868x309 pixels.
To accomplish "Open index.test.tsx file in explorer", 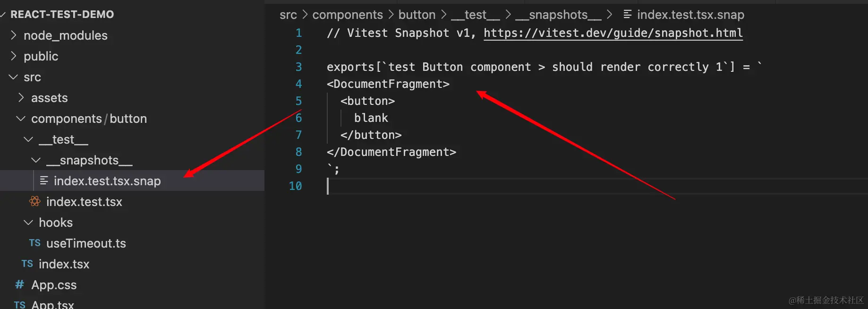I will click(x=84, y=202).
